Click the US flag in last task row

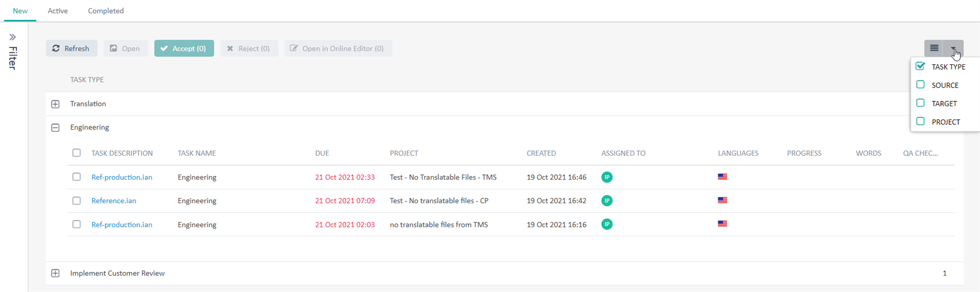click(722, 223)
